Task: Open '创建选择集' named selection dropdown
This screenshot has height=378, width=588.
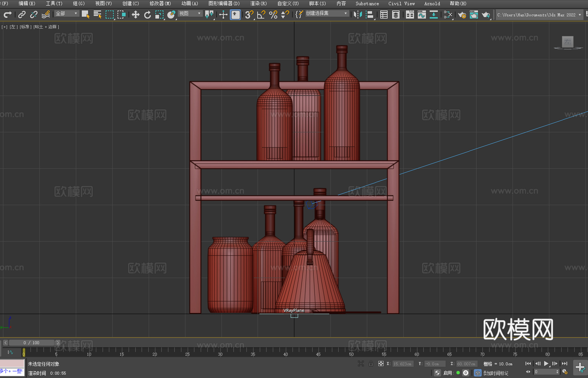Action: (327, 13)
